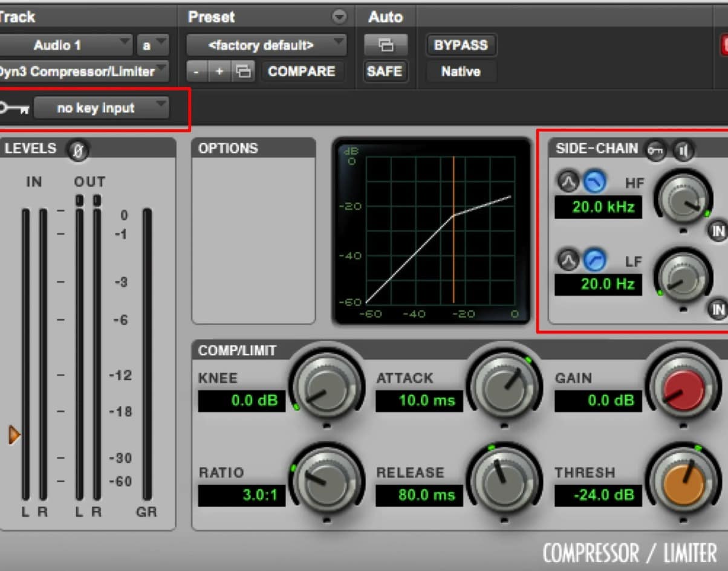Viewport: 728px width, 571px height.
Task: Click the COMPARE button
Action: [x=302, y=71]
